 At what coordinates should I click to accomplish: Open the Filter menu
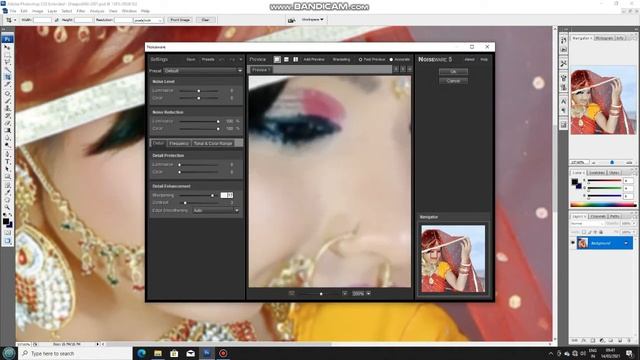(81, 11)
